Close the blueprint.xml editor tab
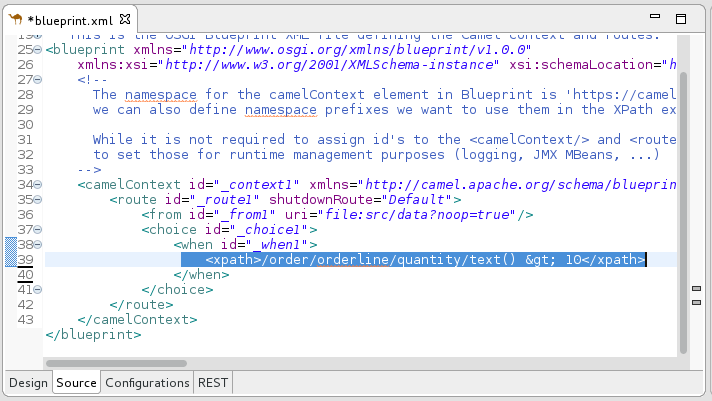The image size is (712, 401). [x=125, y=19]
